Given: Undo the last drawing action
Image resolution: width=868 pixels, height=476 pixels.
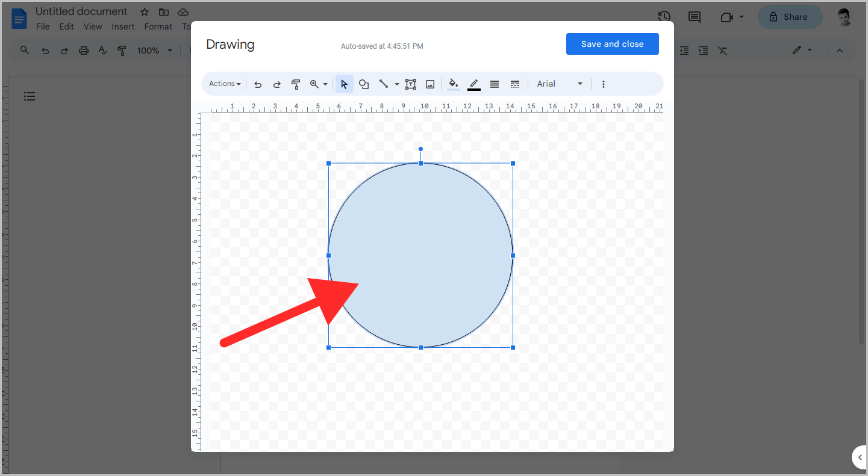Looking at the screenshot, I should 258,84.
